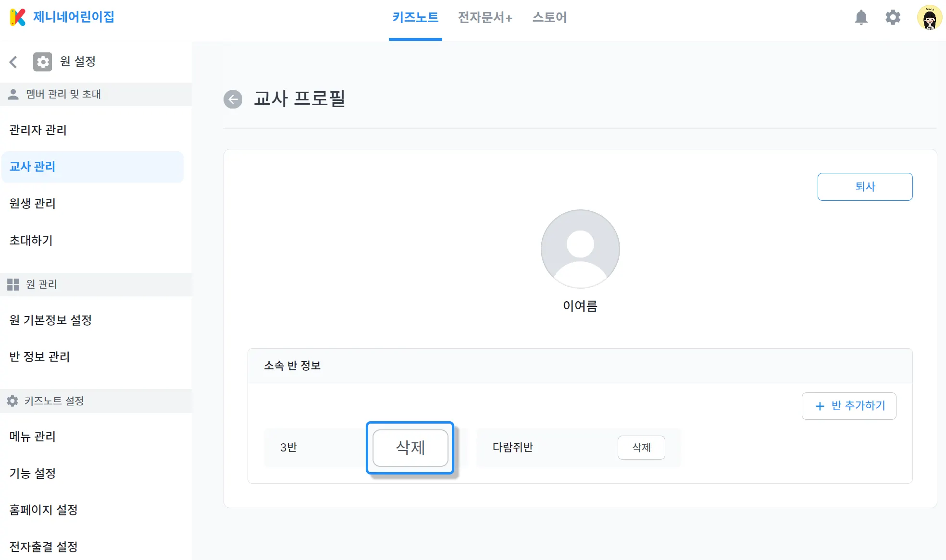Click the gear icon next to 원 설정
The width and height of the screenshot is (946, 560).
pyautogui.click(x=42, y=61)
